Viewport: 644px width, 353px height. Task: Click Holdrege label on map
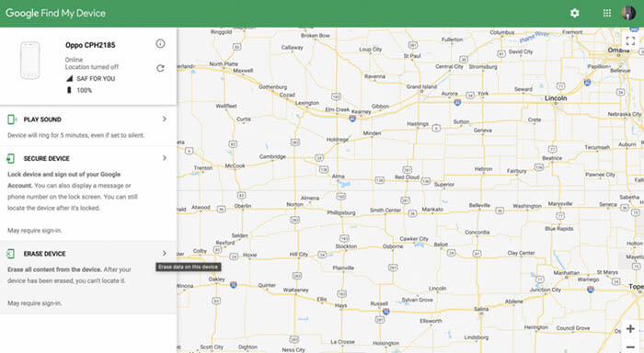click(x=338, y=140)
